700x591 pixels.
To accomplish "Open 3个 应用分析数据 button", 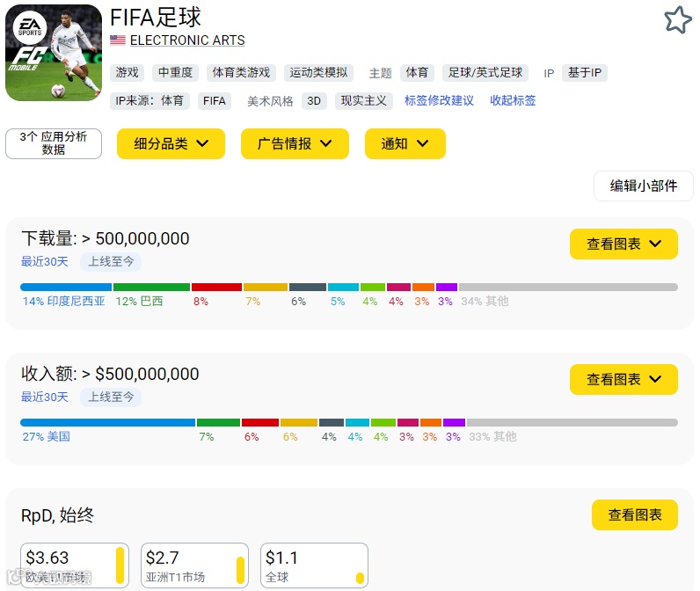I will (54, 143).
